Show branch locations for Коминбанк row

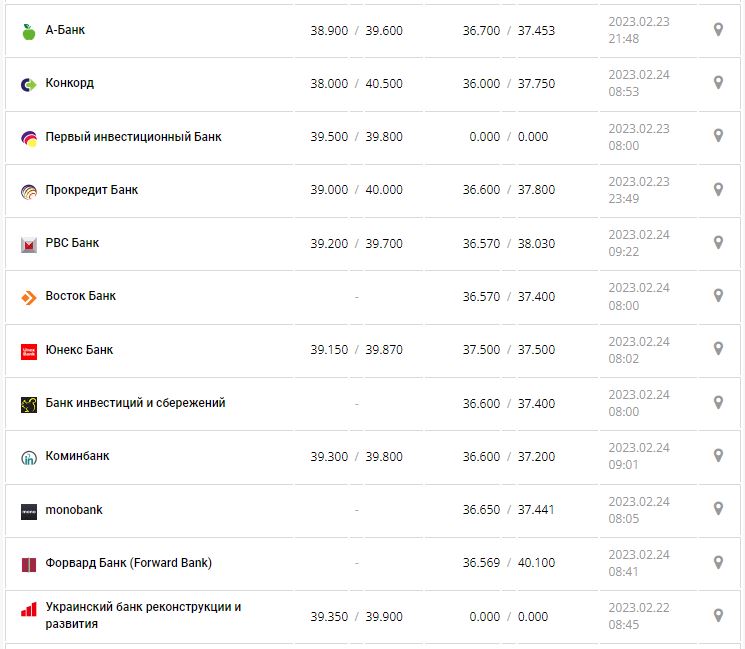pos(718,456)
